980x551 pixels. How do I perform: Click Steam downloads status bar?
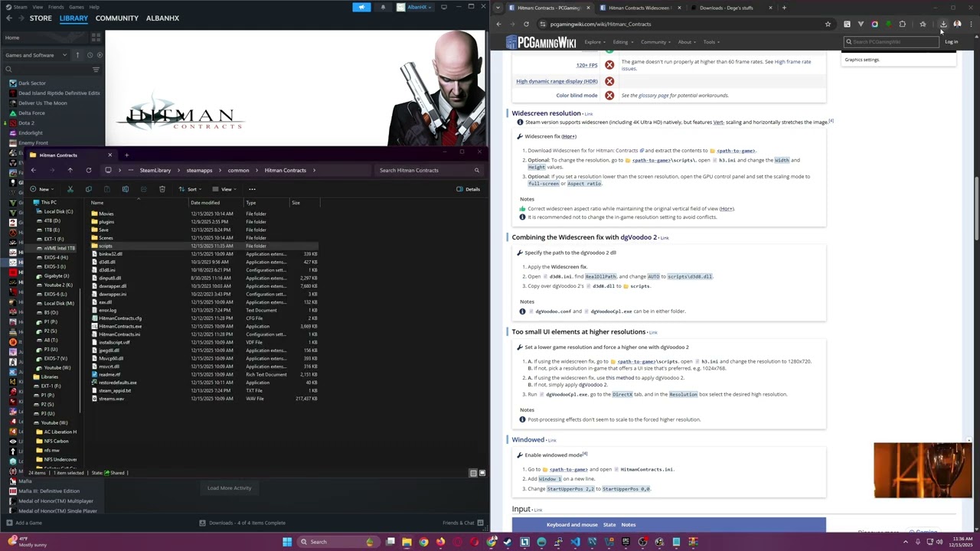pos(243,523)
